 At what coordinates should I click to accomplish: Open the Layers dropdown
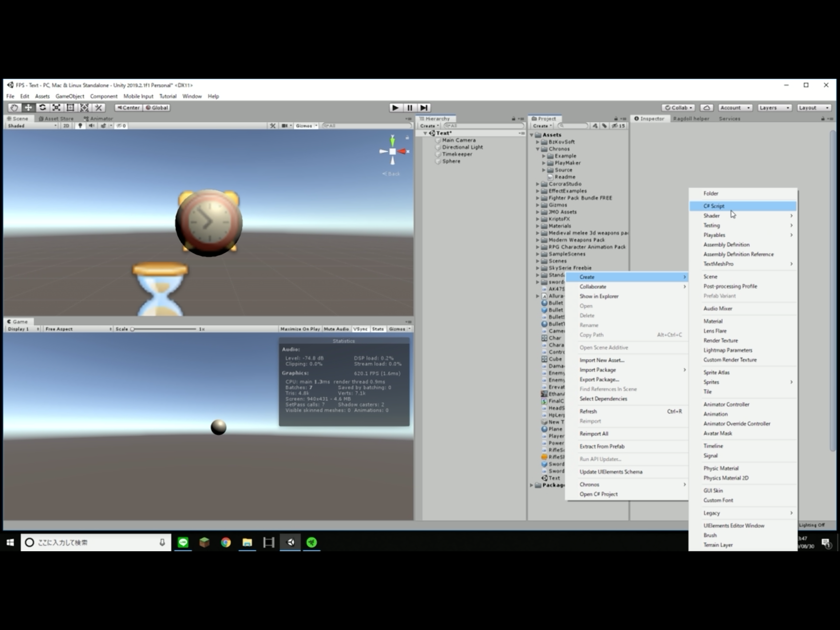click(774, 108)
